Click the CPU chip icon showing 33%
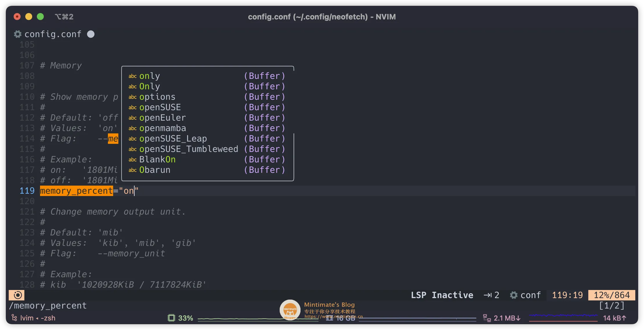Screen dimensions: 644x330 point(171,318)
